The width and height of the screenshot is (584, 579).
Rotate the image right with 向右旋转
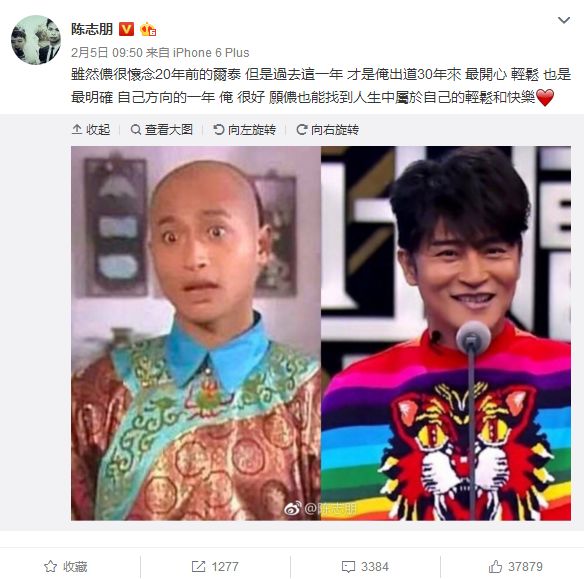pyautogui.click(x=328, y=130)
